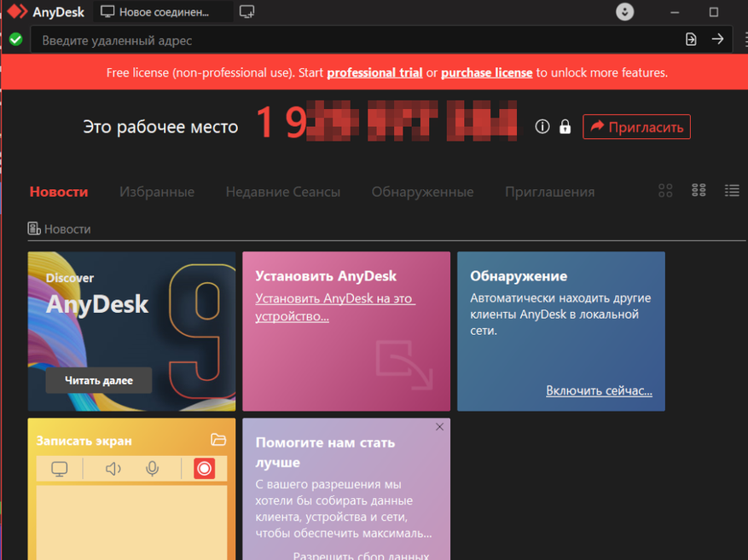
Task: Switch to the 'Приглашения' tab
Action: click(x=549, y=192)
